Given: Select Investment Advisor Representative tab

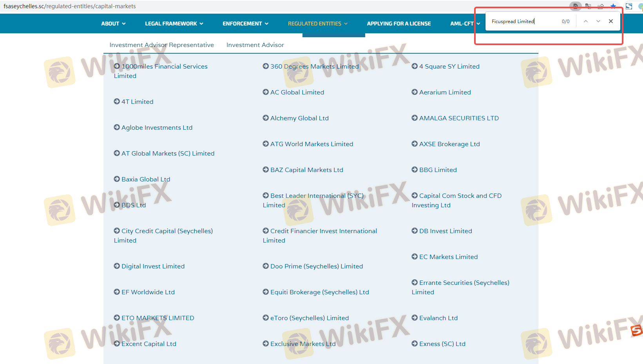Looking at the screenshot, I should [161, 45].
